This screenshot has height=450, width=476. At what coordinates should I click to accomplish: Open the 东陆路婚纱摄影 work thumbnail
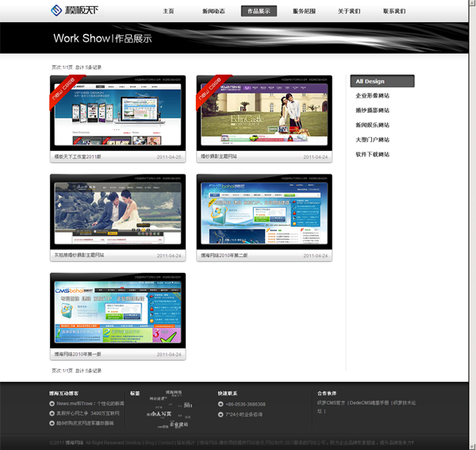click(117, 212)
